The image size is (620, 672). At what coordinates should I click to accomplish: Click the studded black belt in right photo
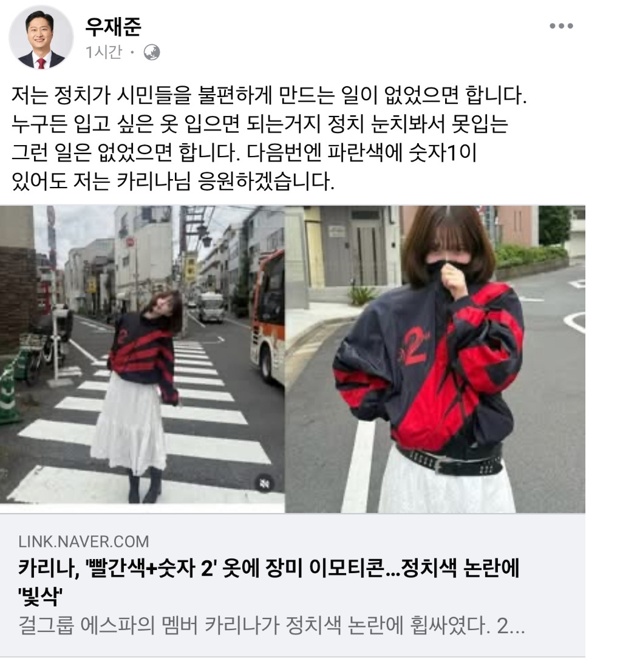449,460
